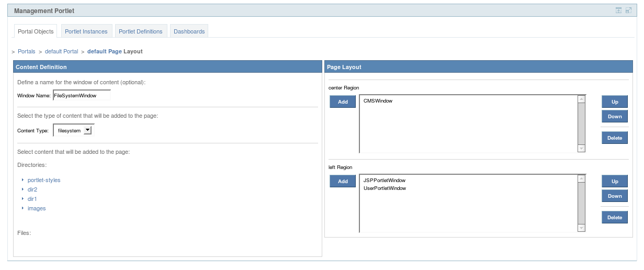Open the Content Type dropdown

coord(87,130)
